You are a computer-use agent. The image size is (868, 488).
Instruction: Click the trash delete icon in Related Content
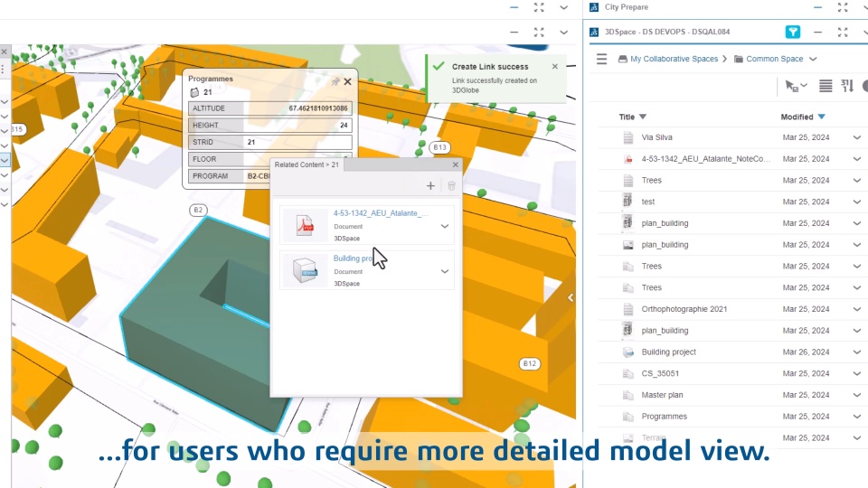[x=451, y=186]
